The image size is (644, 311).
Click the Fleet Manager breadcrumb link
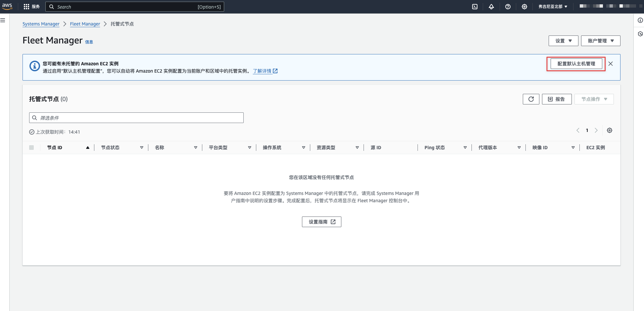point(85,24)
